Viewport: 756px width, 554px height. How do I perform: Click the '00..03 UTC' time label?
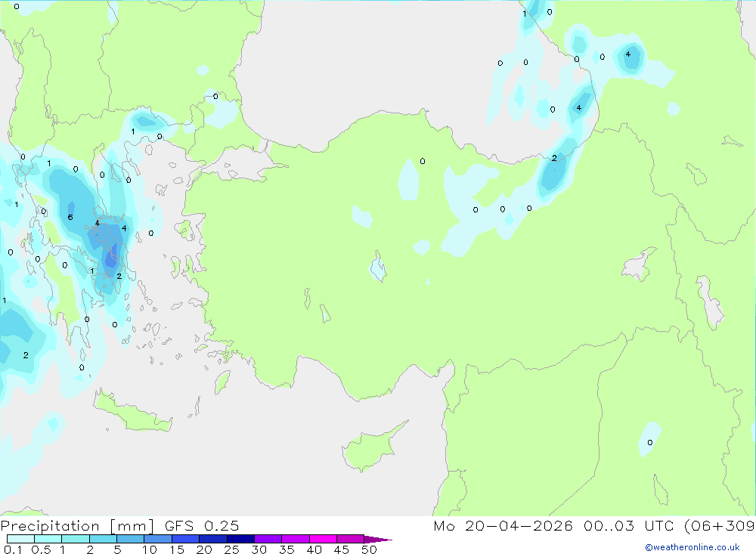tap(628, 526)
